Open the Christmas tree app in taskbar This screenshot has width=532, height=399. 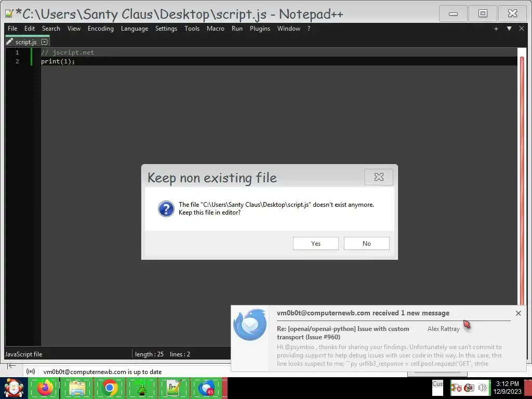point(141,388)
